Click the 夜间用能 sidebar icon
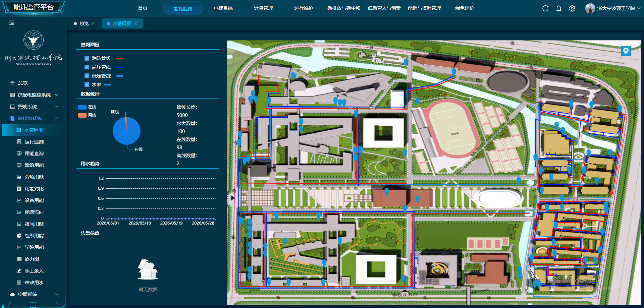 point(19,224)
